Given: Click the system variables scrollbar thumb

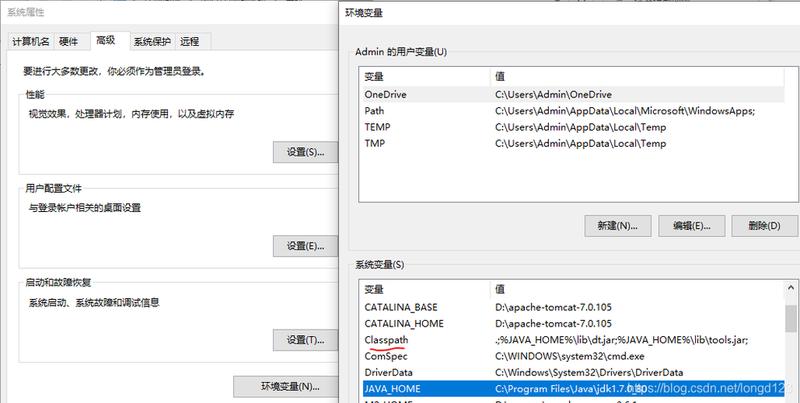Looking at the screenshot, I should coord(791,318).
